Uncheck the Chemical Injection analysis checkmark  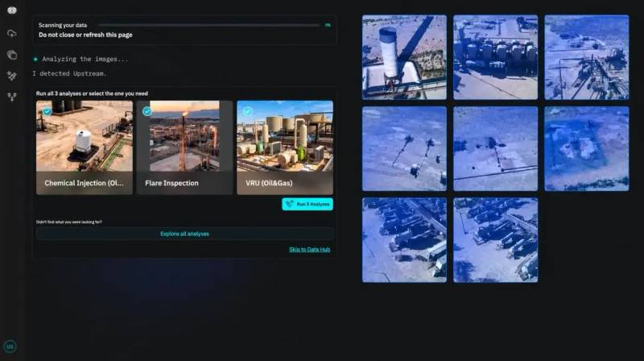[x=47, y=111]
